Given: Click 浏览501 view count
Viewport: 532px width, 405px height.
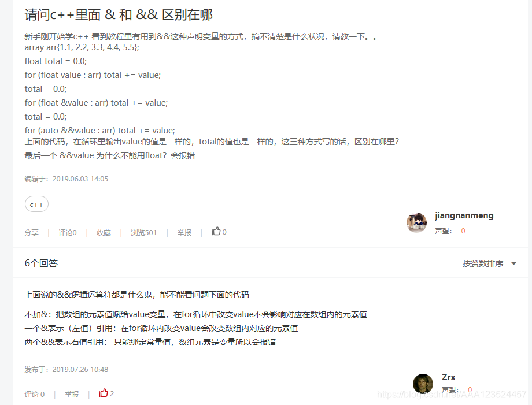Looking at the screenshot, I should click(144, 232).
